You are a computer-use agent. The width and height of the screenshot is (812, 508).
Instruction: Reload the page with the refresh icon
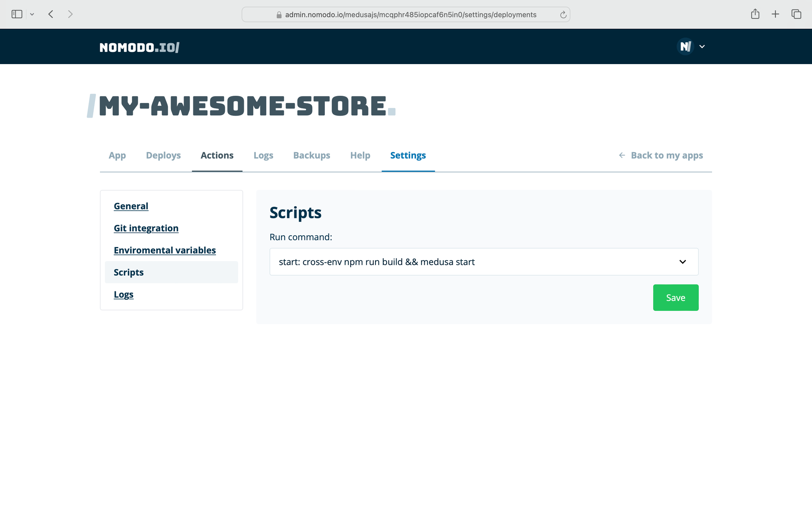pyautogui.click(x=563, y=15)
